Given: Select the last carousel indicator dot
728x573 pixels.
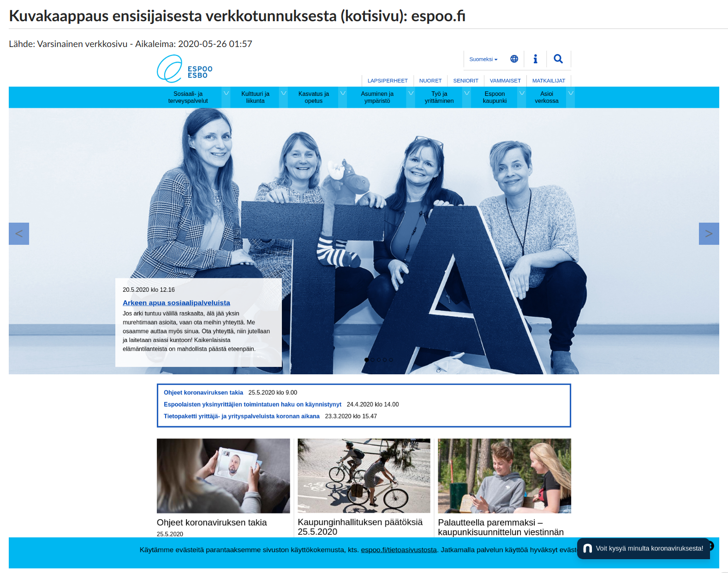Looking at the screenshot, I should pos(391,360).
